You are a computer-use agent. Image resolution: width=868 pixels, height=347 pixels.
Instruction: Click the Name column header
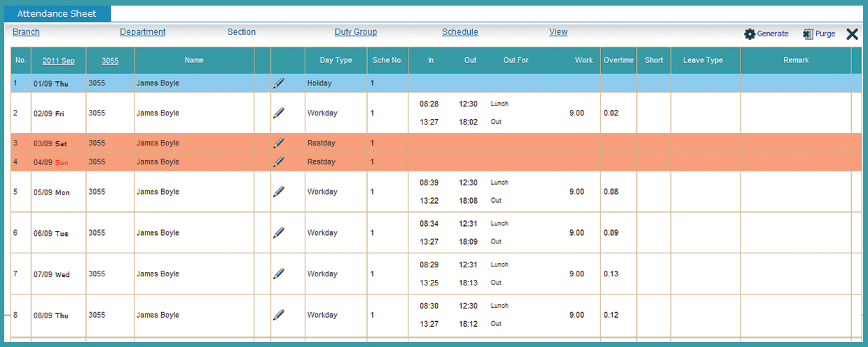[x=194, y=60]
